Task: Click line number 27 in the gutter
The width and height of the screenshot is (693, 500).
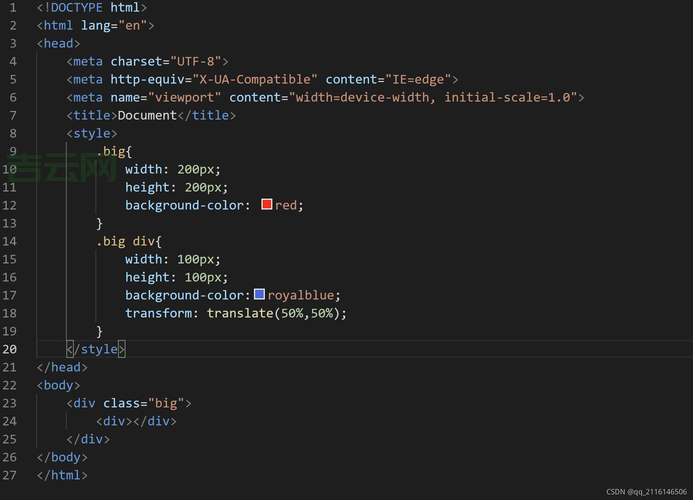Action: point(10,475)
